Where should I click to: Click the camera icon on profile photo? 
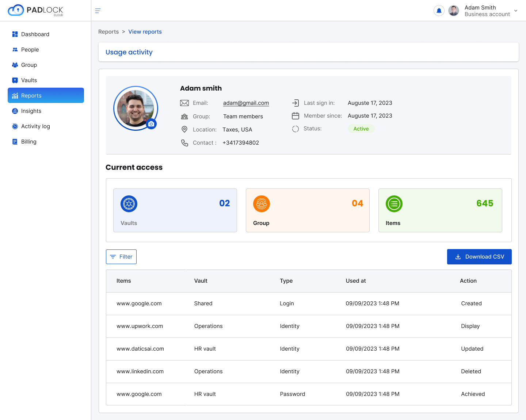click(x=151, y=124)
